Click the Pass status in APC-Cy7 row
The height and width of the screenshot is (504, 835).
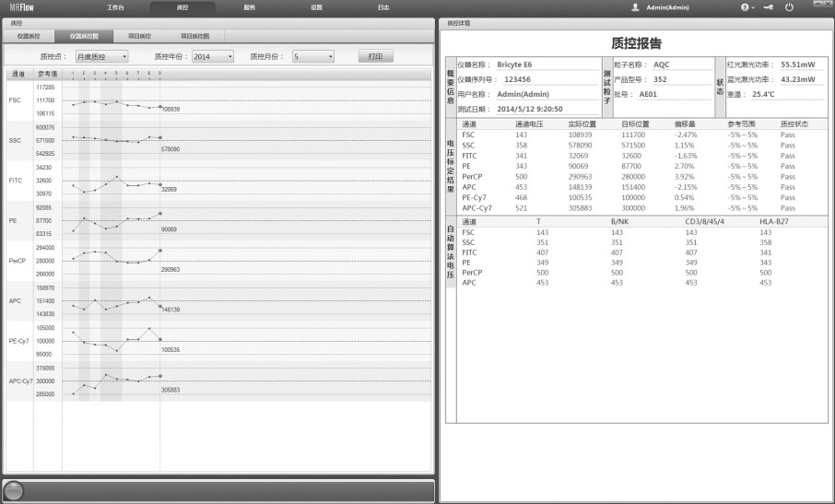click(788, 208)
